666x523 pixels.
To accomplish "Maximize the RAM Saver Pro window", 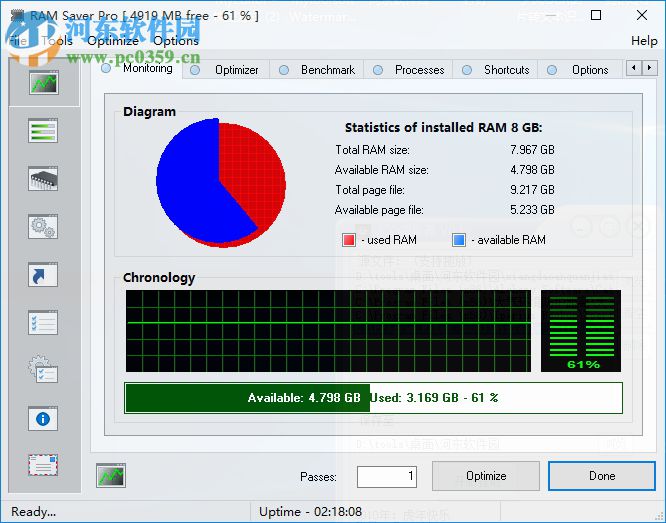I will coord(596,15).
